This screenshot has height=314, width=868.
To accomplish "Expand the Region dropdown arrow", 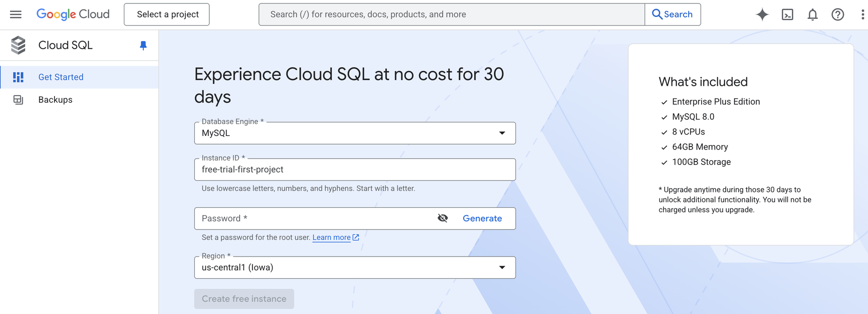I will (x=502, y=268).
